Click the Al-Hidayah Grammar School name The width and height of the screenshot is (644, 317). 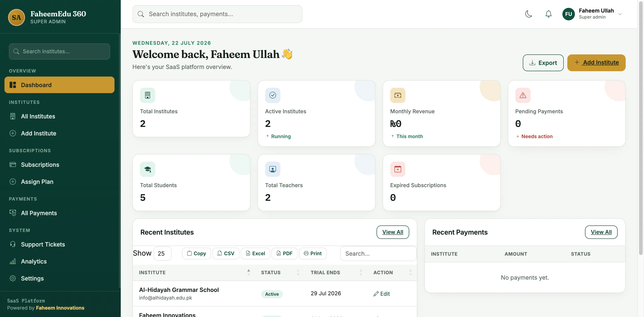coord(179,290)
